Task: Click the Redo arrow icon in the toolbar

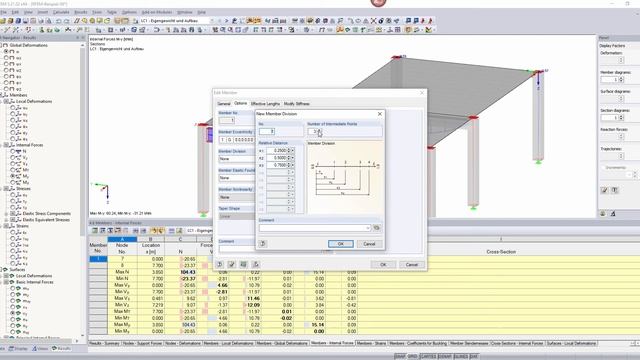Action: (x=66, y=21)
